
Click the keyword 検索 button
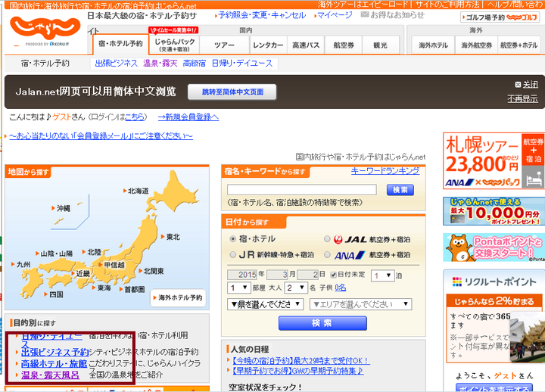[400, 190]
